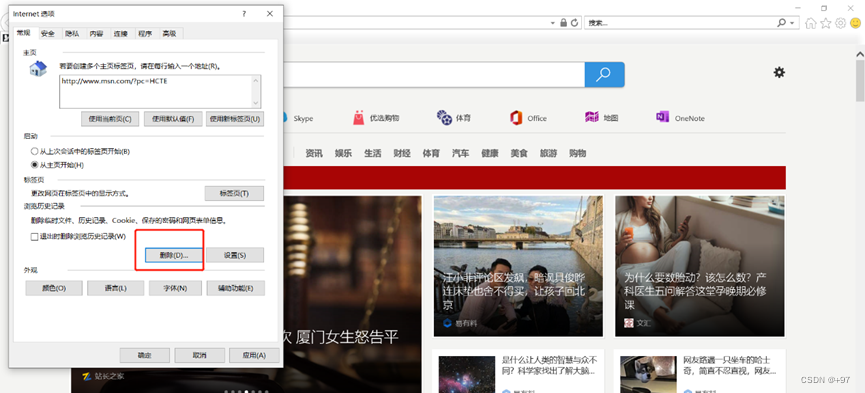The image size is (865, 393).
Task: Click 应用(A) button in dialog
Action: (x=254, y=355)
